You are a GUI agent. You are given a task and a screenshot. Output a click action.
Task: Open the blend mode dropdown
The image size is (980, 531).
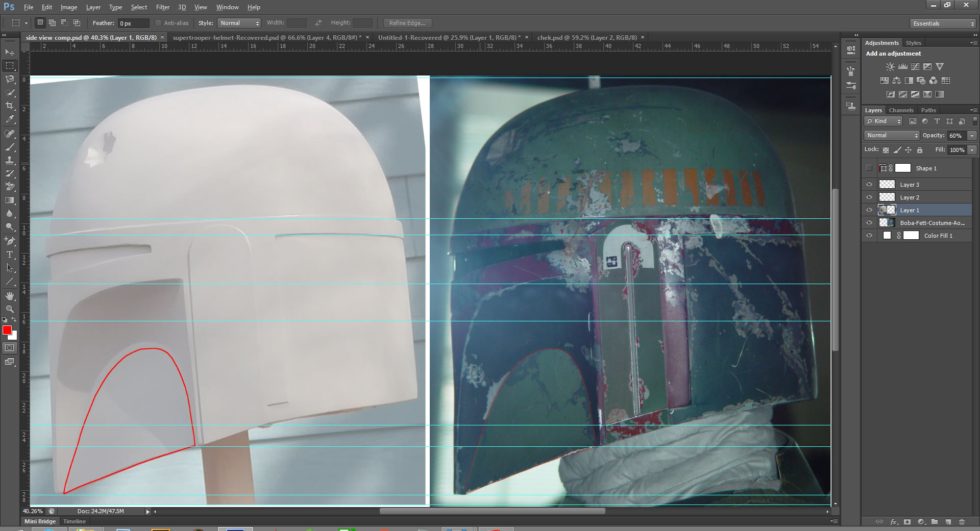[892, 135]
